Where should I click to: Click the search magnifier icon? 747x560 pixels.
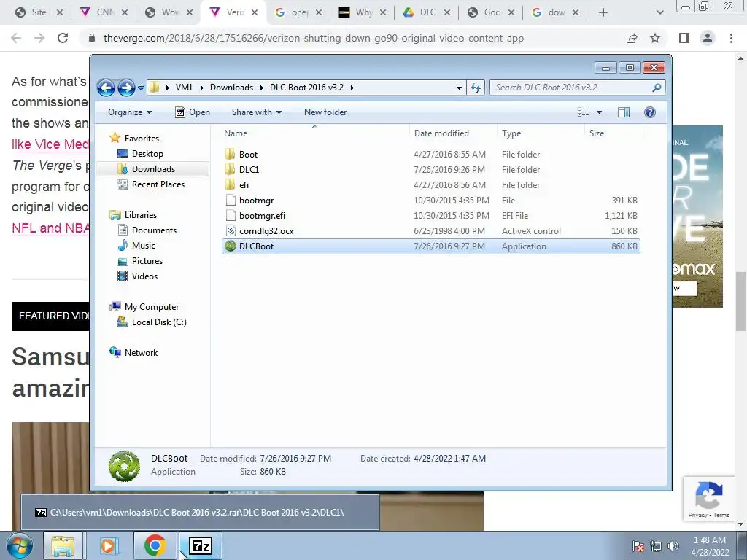(x=657, y=87)
